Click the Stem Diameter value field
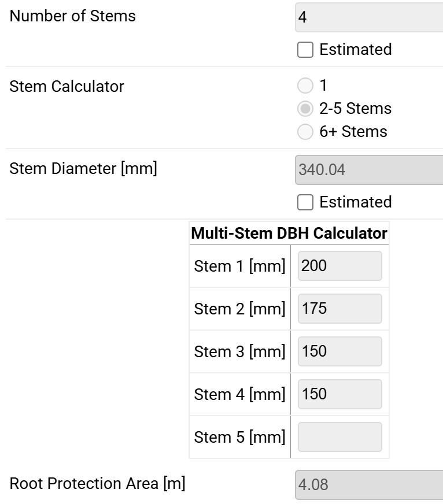Image resolution: width=443 pixels, height=504 pixels. click(x=369, y=170)
